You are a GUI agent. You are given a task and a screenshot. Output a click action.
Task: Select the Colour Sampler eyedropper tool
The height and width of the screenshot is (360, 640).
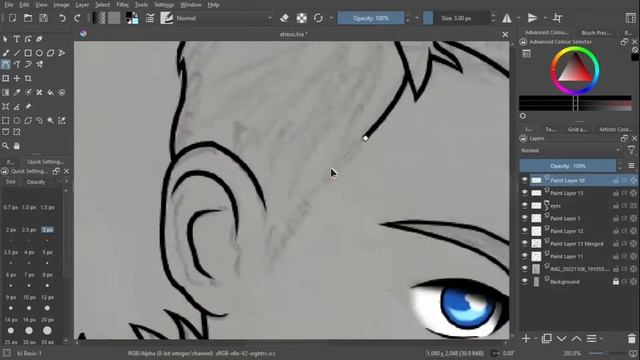click(17, 93)
